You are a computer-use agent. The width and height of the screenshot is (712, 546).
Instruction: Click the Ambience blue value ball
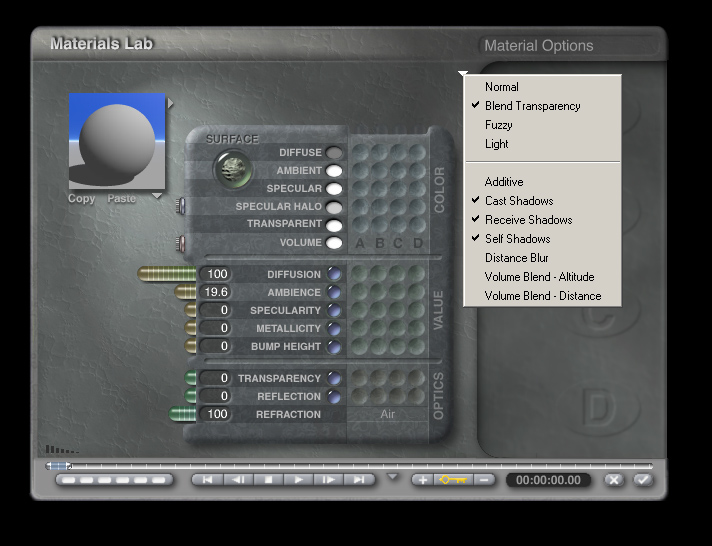334,292
